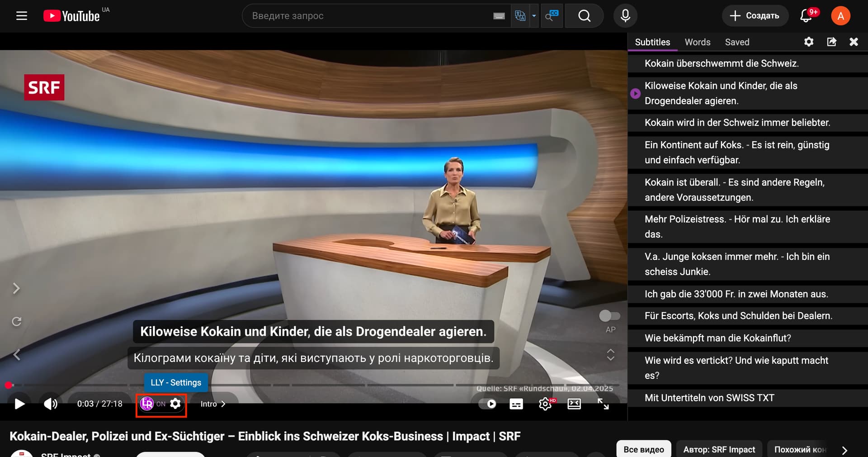Select the Автор: SRF Impact filter chip
Screen dimensions: 868x457
(x=719, y=449)
